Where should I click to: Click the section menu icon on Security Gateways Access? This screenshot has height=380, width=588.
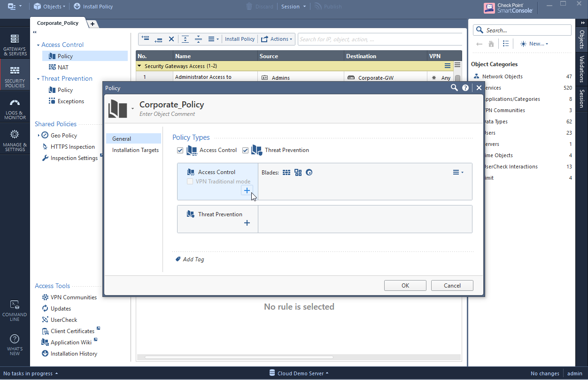(448, 66)
